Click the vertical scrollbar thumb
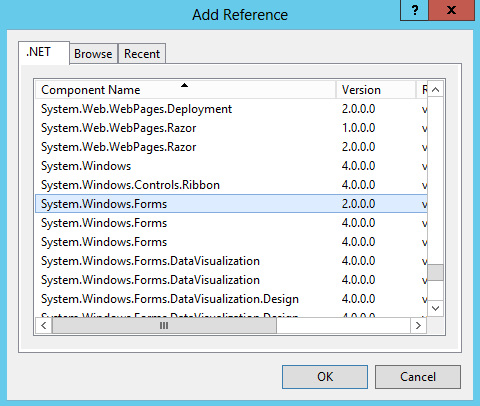480x406 pixels. pyautogui.click(x=435, y=273)
